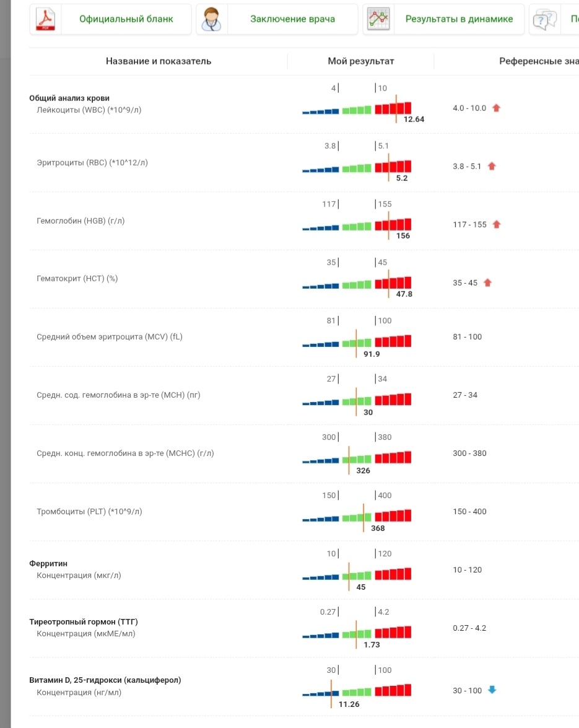The width and height of the screenshot is (579, 728).
Task: Click the PDF icon for Официальный бланк
Action: tap(45, 19)
